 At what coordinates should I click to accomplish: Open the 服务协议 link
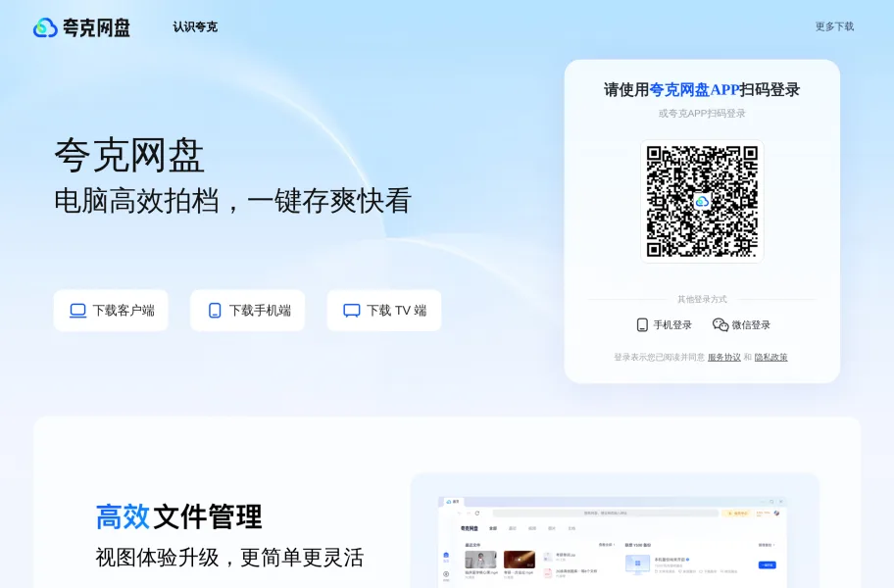(x=724, y=358)
